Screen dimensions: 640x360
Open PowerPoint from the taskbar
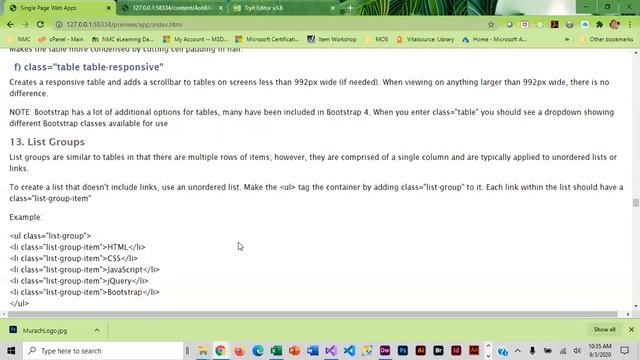point(294,351)
